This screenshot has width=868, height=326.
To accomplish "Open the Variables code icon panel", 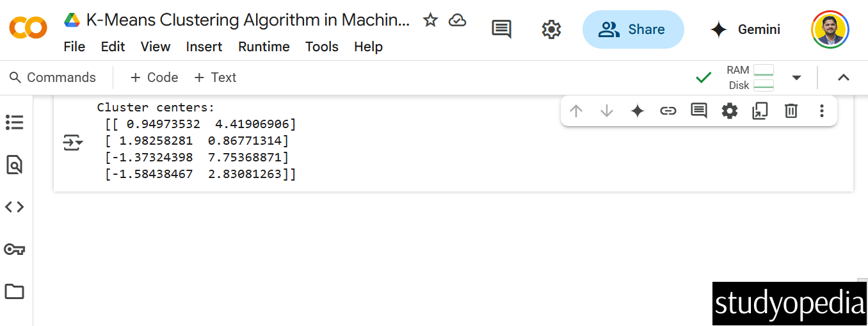I will 14,207.
